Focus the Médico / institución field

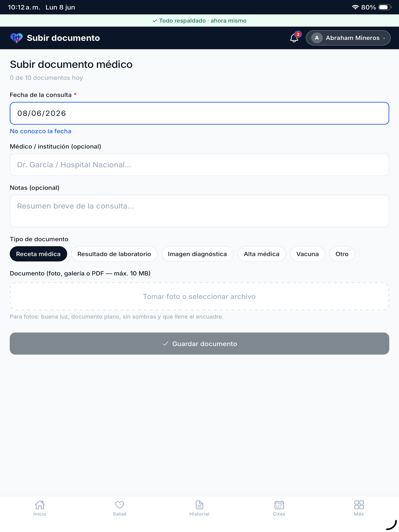(199, 165)
